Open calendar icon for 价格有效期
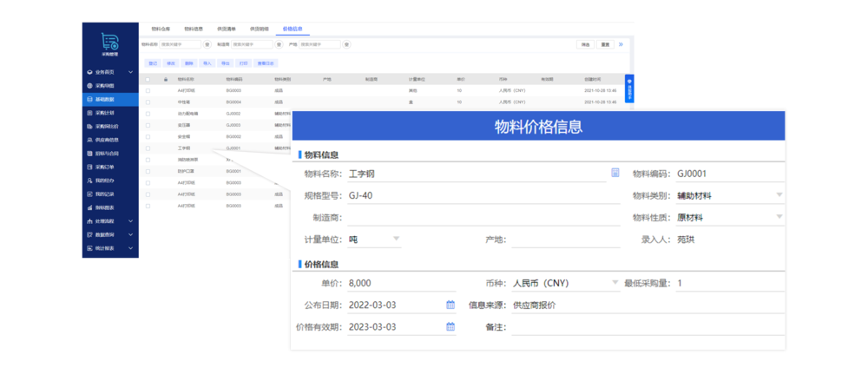Screen dimensions: 868x381 point(450,326)
